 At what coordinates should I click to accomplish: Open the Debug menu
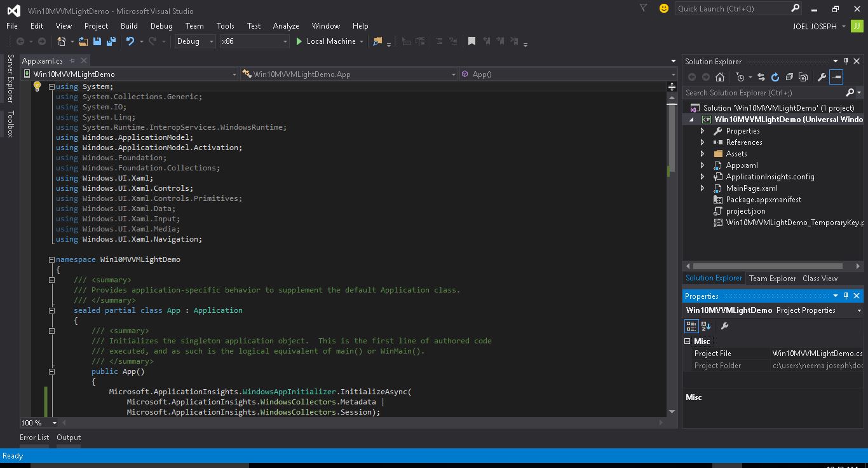(x=161, y=26)
